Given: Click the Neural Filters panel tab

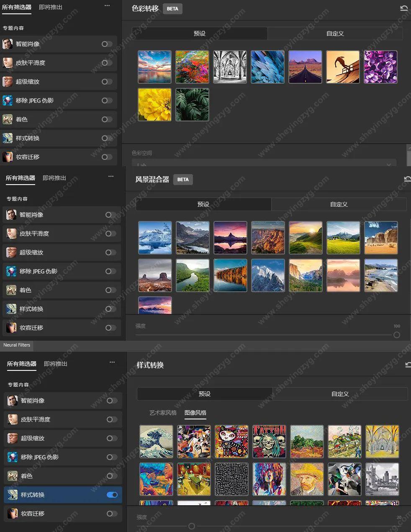Looking at the screenshot, I should [x=17, y=345].
